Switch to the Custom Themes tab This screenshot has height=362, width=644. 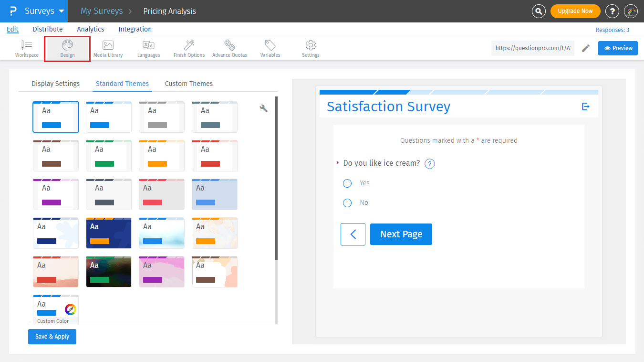[x=188, y=84]
